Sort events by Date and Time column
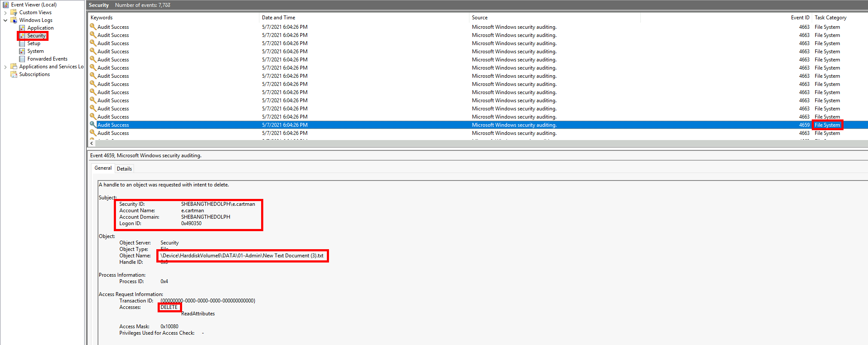This screenshot has height=345, width=868. tap(278, 18)
